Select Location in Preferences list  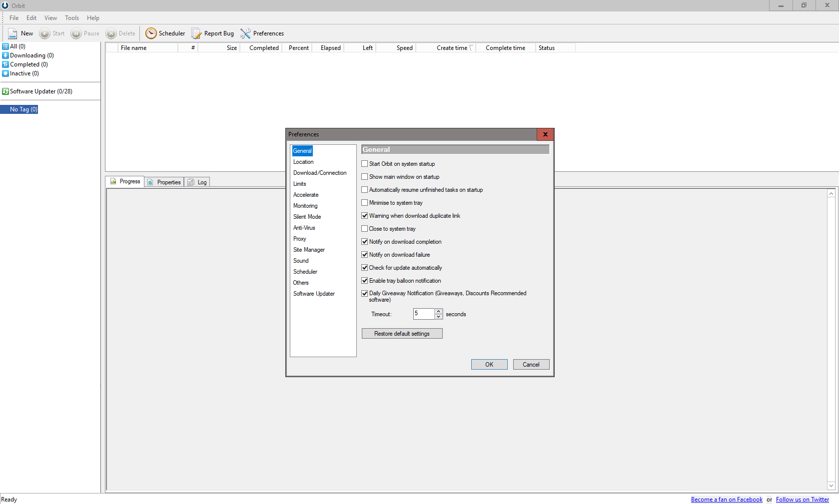coord(303,162)
